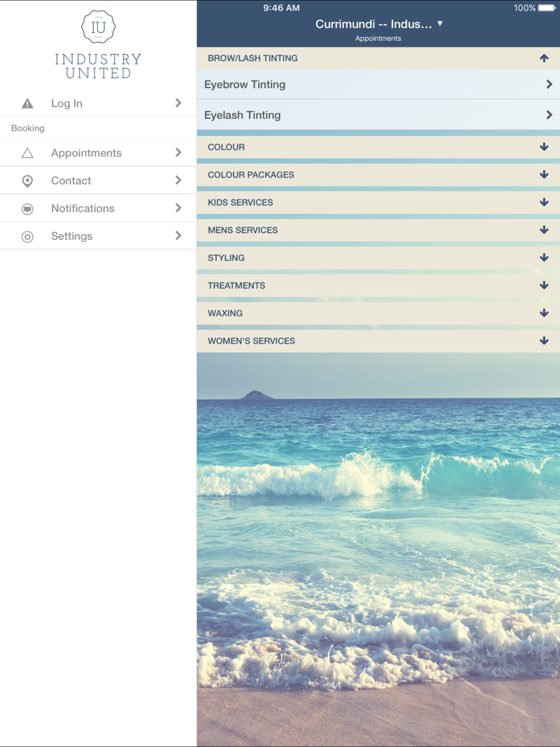Select the Eyebrow Tinting service

tap(379, 85)
